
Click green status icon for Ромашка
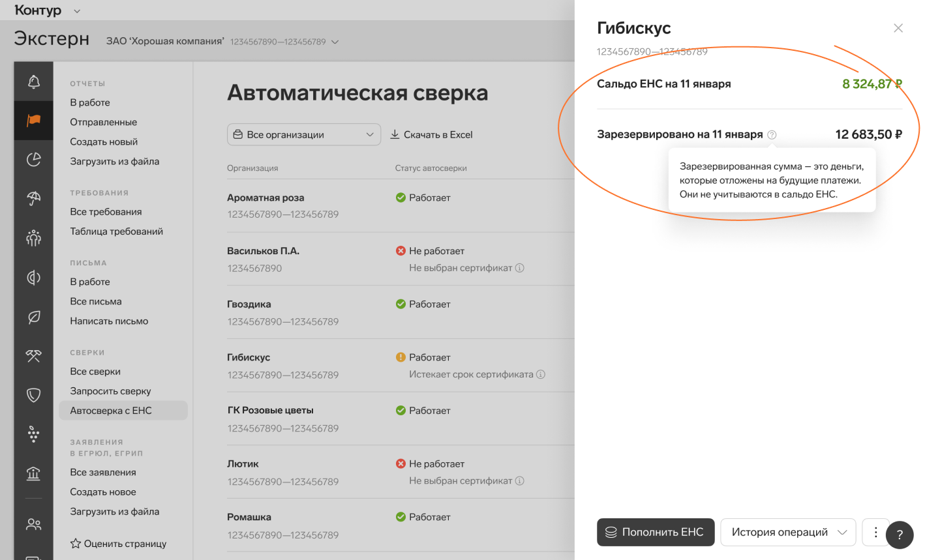(401, 517)
